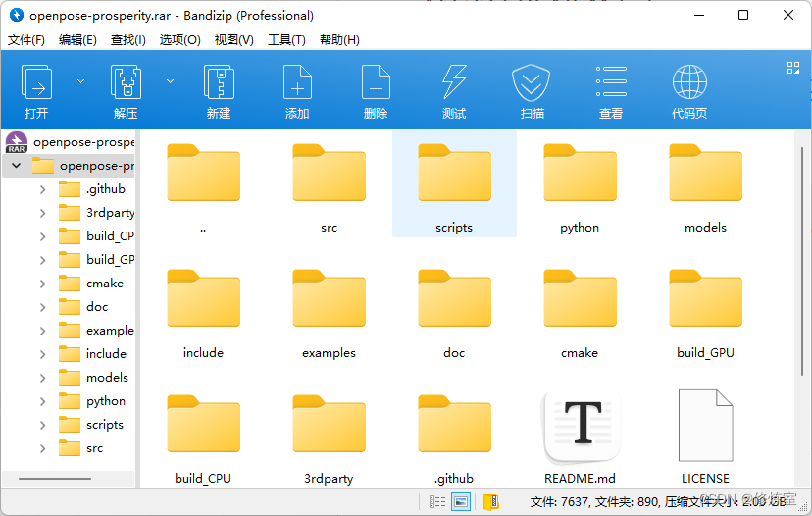Click the Delete (删除) toolbar icon
This screenshot has height=516, width=812.
(376, 81)
